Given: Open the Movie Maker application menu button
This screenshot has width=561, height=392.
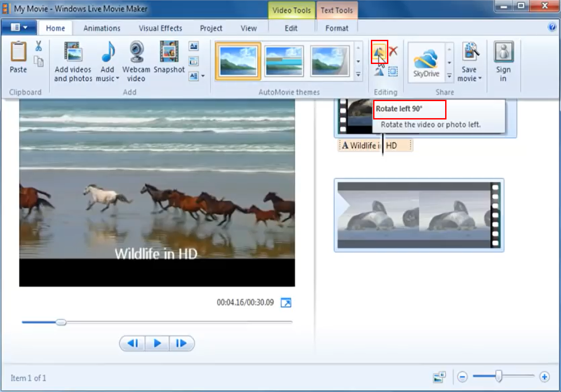Looking at the screenshot, I should click(19, 27).
